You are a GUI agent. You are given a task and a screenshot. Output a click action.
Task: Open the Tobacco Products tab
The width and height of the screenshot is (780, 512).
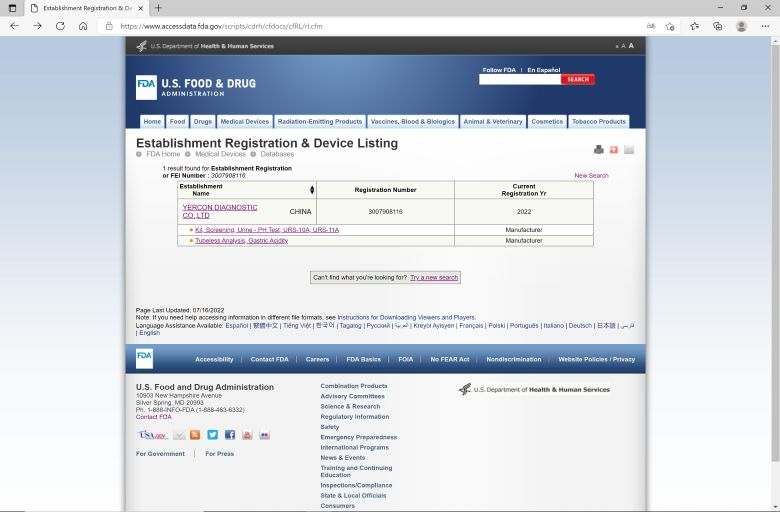point(599,121)
